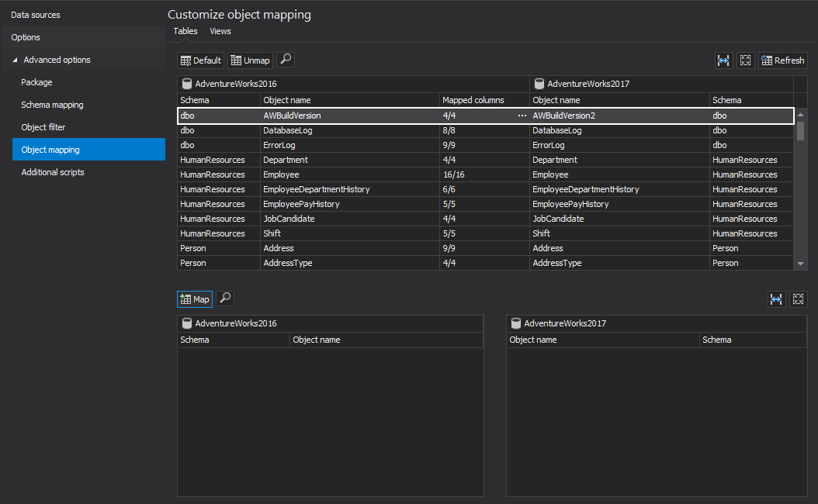Click the fit-columns icon left of Refresh
The image size is (818, 504).
(x=723, y=60)
